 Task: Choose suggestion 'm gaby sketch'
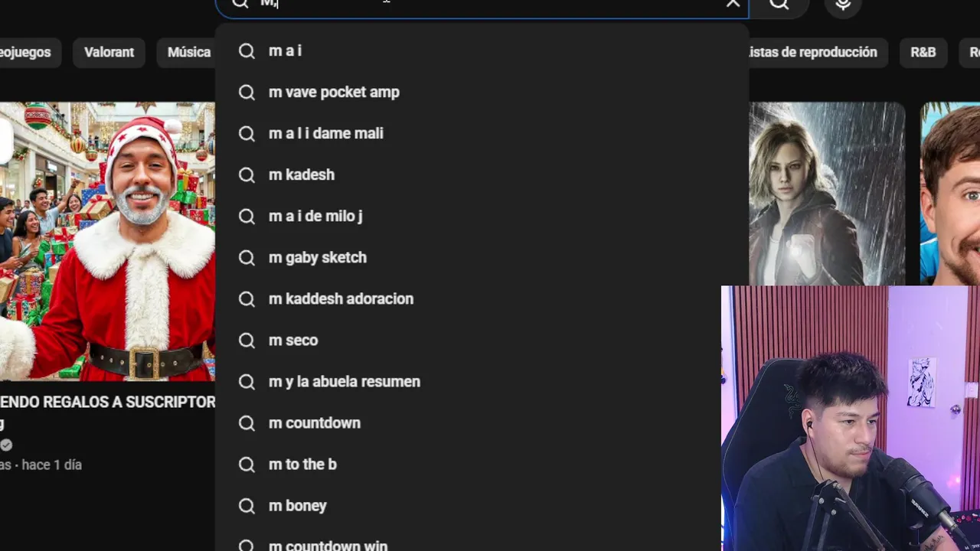click(482, 257)
